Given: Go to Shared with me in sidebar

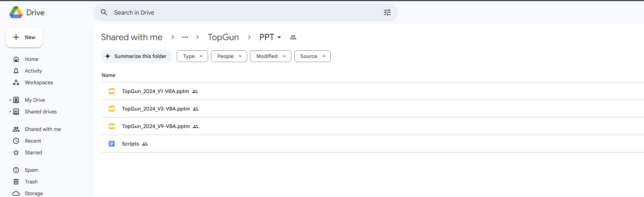Looking at the screenshot, I should tap(43, 129).
